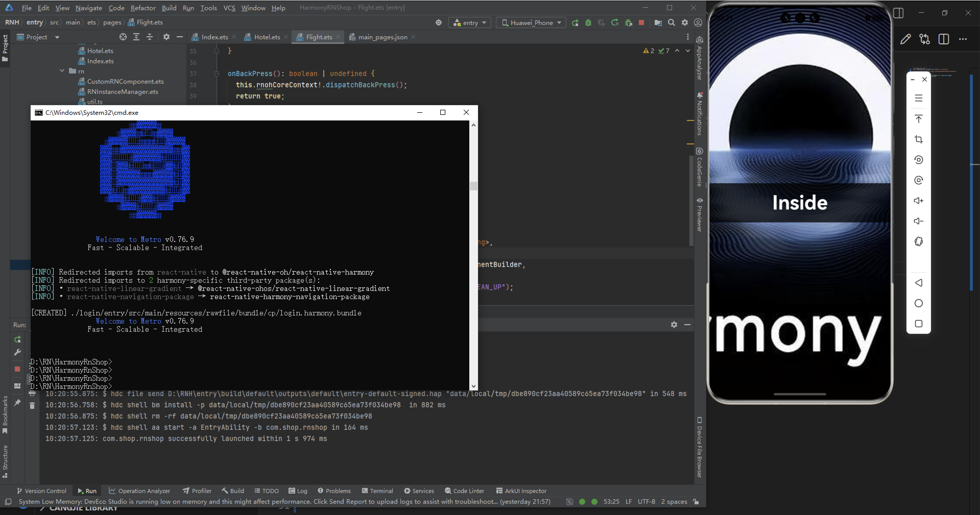Open the Profiler tool window
Image resolution: width=980 pixels, height=515 pixels.
197,491
